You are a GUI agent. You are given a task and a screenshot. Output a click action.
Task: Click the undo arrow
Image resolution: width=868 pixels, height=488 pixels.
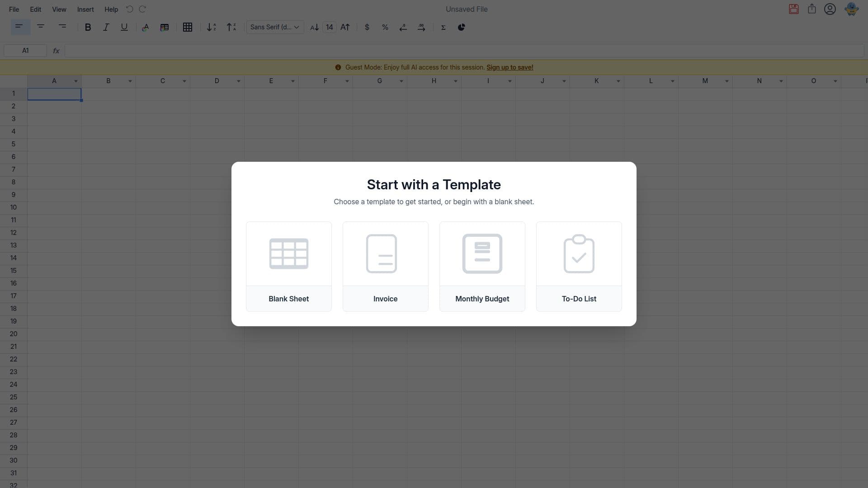point(129,9)
